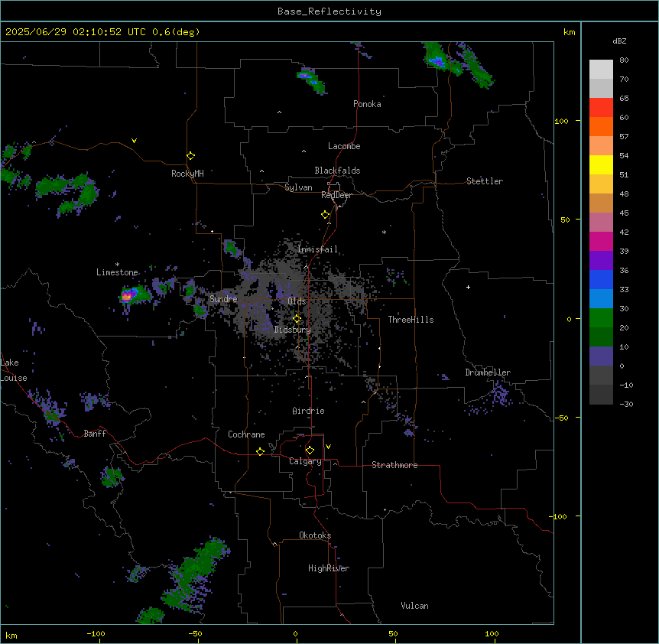This screenshot has width=659, height=644.
Task: Click the Calgary city label
Action: click(x=305, y=461)
